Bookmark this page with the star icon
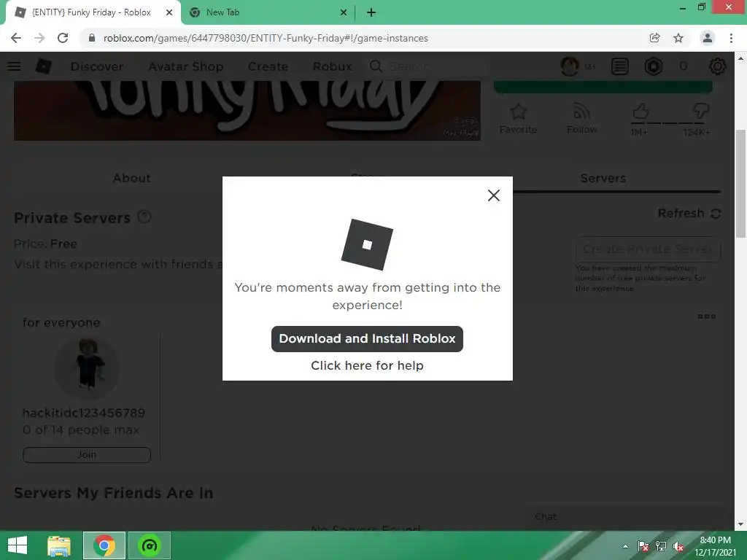The width and height of the screenshot is (747, 560). [x=678, y=38]
